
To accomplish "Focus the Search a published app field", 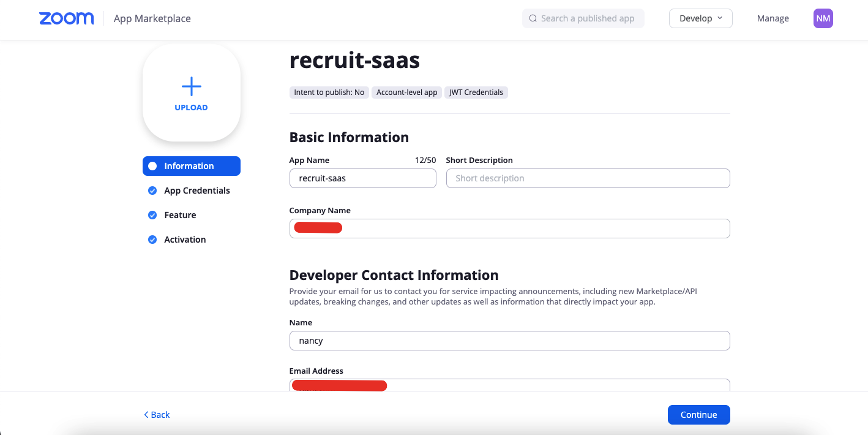I will point(583,18).
